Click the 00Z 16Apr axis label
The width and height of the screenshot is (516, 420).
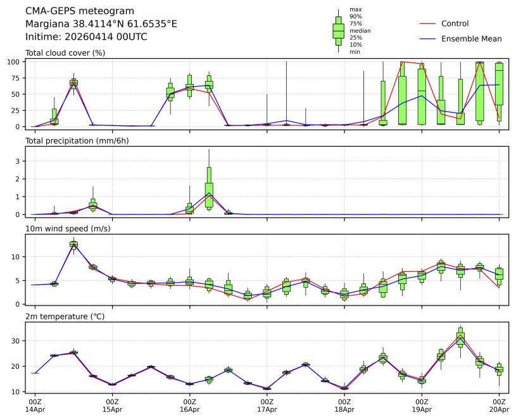tap(189, 405)
